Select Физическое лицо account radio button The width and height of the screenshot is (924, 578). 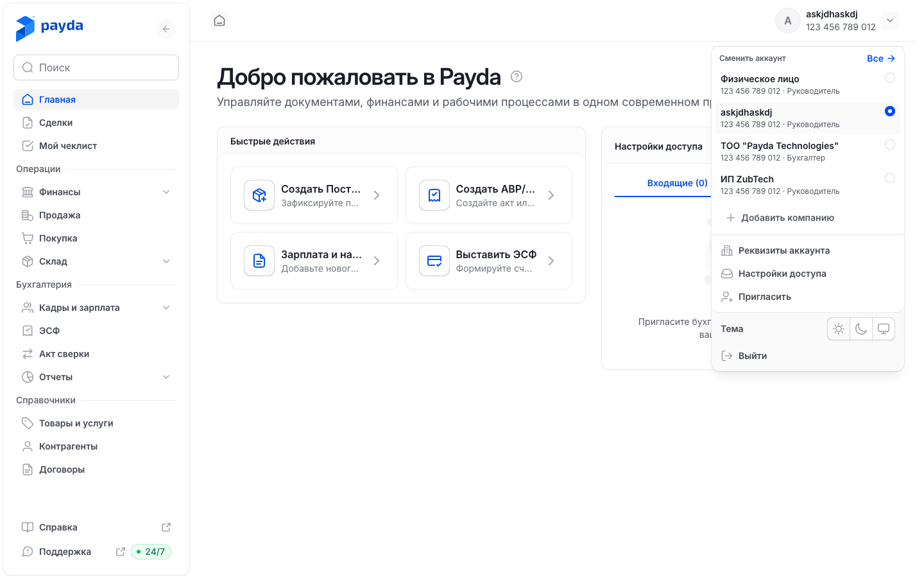pos(890,78)
